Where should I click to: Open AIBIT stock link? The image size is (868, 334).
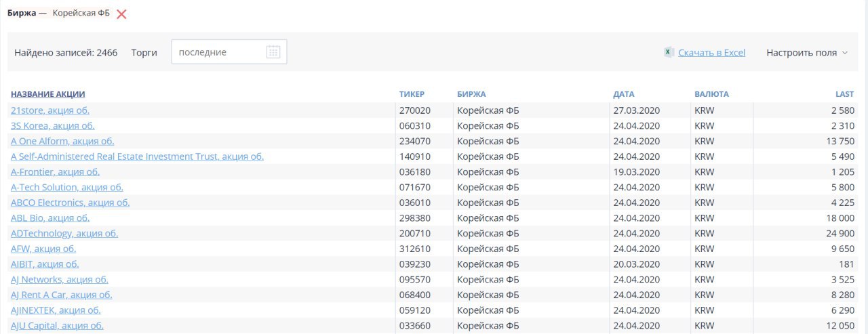[45, 264]
